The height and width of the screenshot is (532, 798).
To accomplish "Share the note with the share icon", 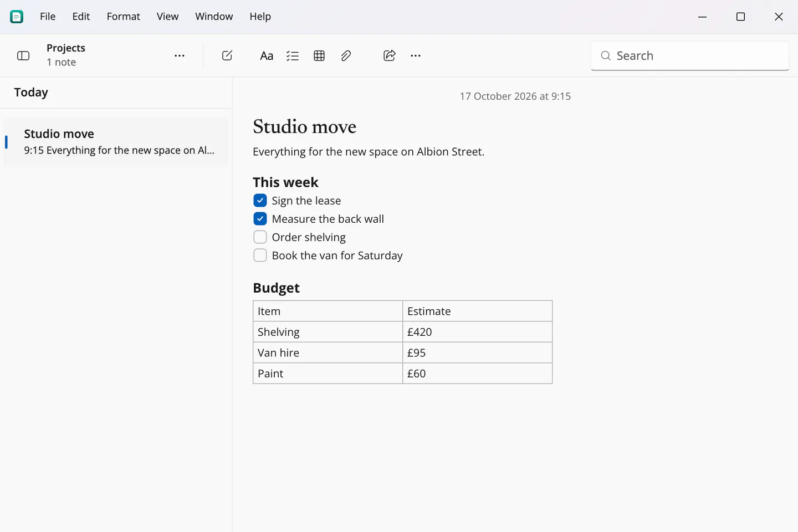I will pyautogui.click(x=390, y=55).
